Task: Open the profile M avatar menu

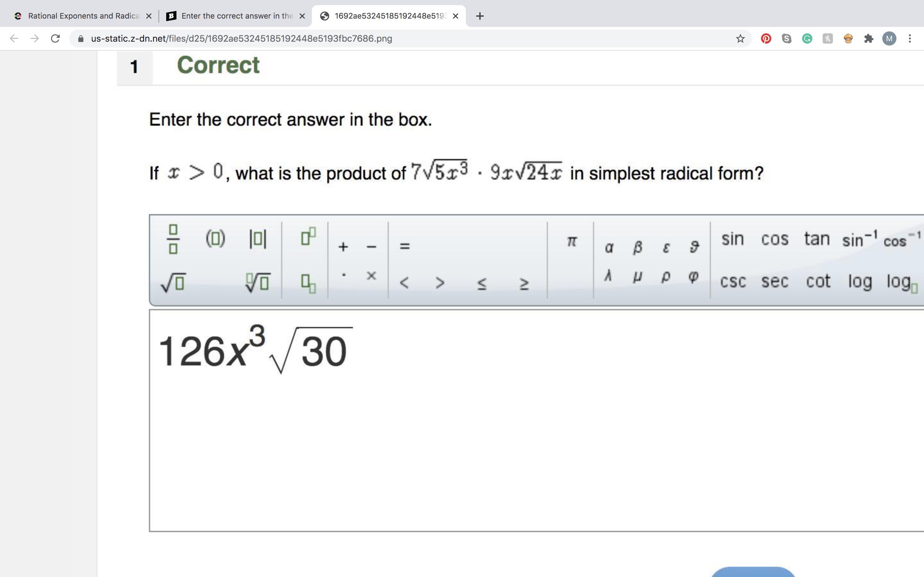Action: (x=889, y=38)
